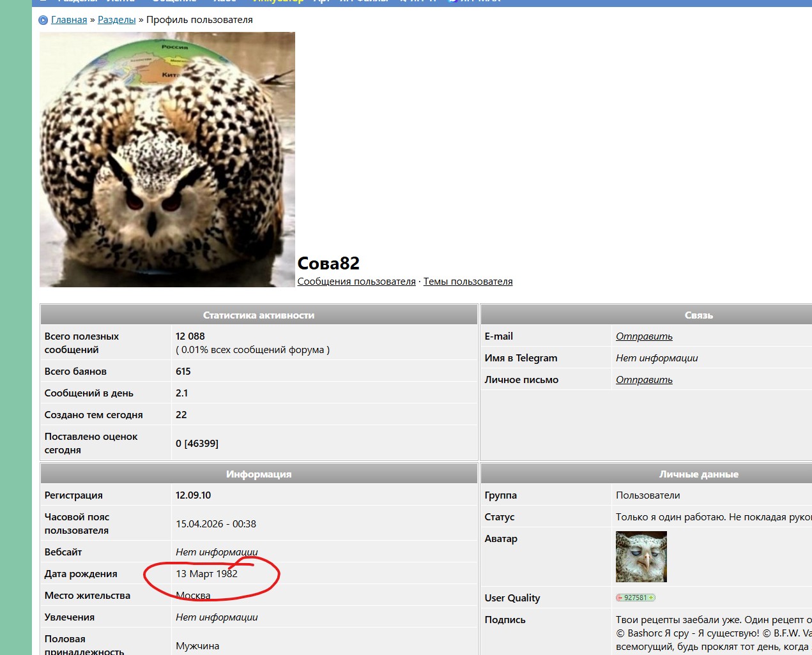Viewport: 812px width, 655px height.
Task: Click the Всего полезных сообщений label
Action: pos(82,343)
